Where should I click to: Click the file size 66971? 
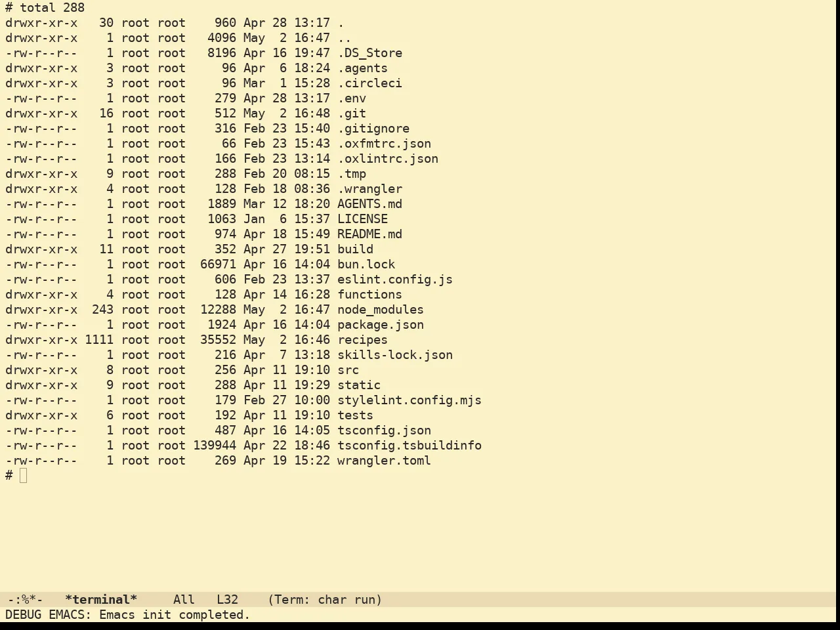coord(218,264)
